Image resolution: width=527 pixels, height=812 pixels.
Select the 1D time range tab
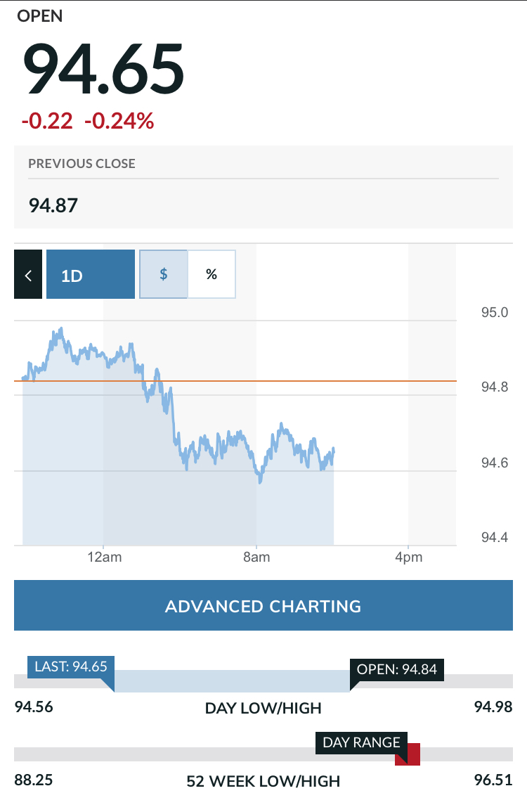90,275
